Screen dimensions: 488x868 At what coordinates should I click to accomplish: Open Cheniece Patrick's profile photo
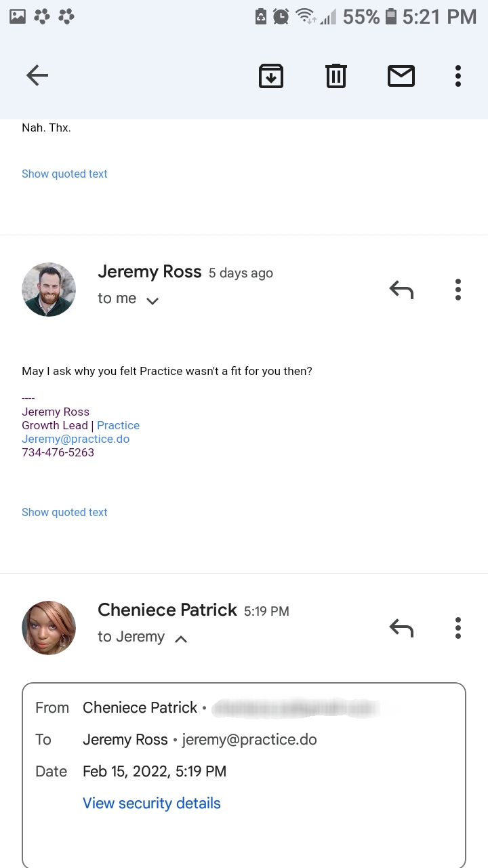49,628
